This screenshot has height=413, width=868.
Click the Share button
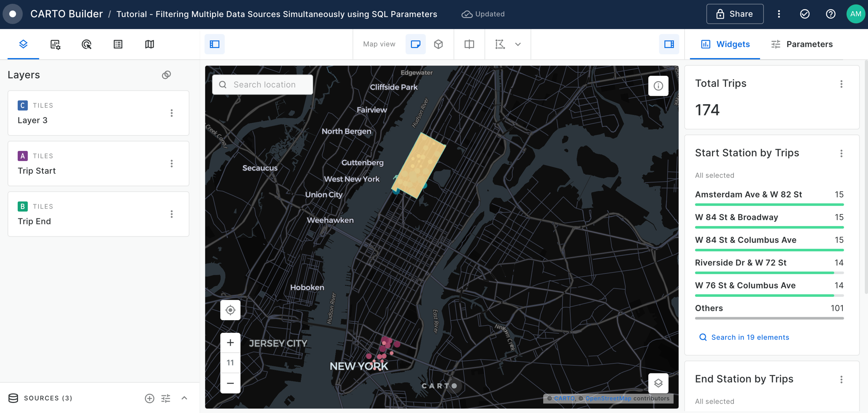pos(735,14)
